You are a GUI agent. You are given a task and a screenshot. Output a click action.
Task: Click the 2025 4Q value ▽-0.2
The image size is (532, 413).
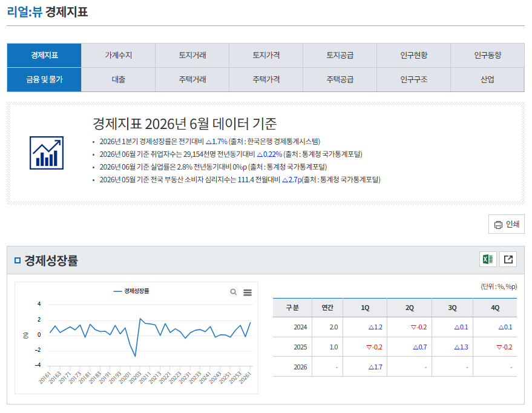click(504, 347)
